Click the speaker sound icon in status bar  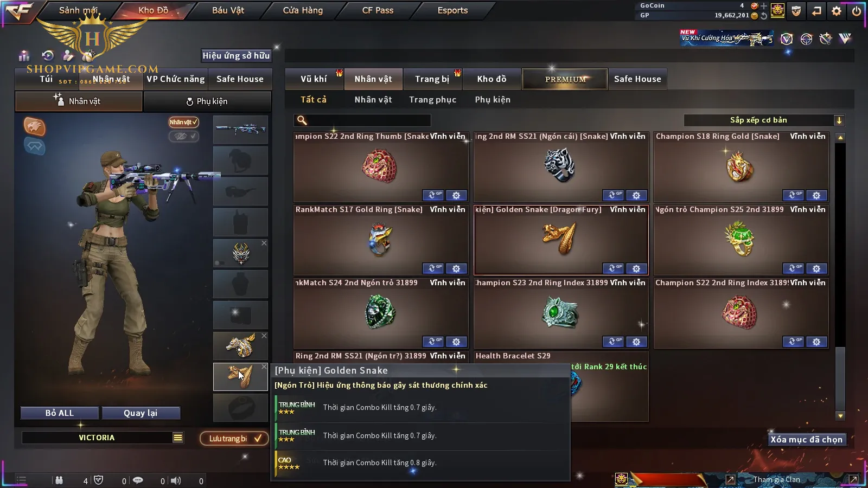176,480
